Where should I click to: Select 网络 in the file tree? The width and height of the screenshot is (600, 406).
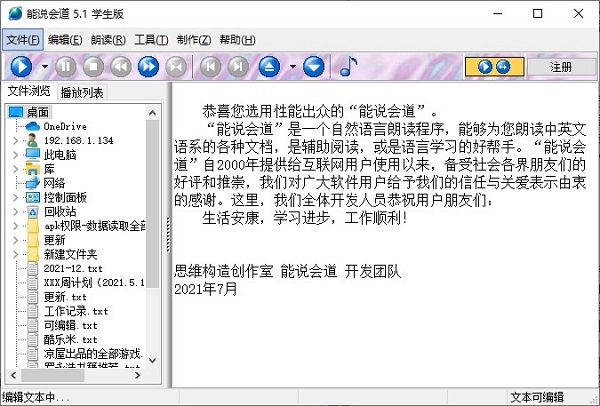point(54,183)
